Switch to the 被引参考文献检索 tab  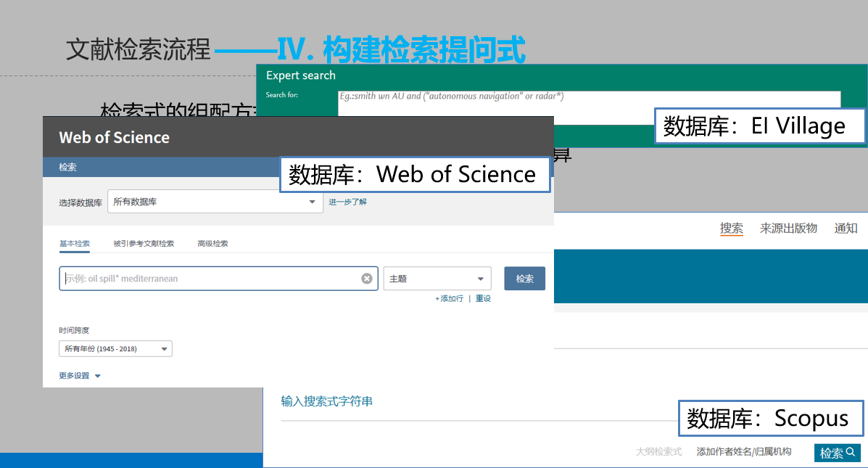[x=144, y=244]
